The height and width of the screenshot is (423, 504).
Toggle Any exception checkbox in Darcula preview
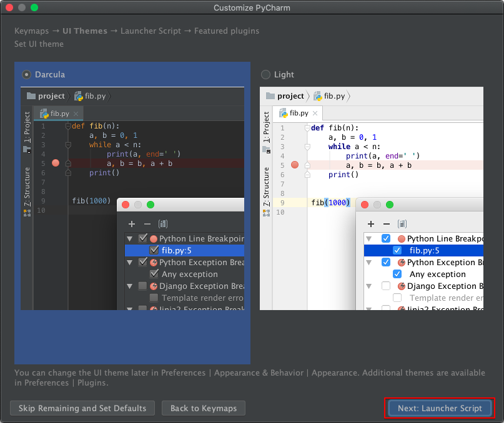point(154,274)
